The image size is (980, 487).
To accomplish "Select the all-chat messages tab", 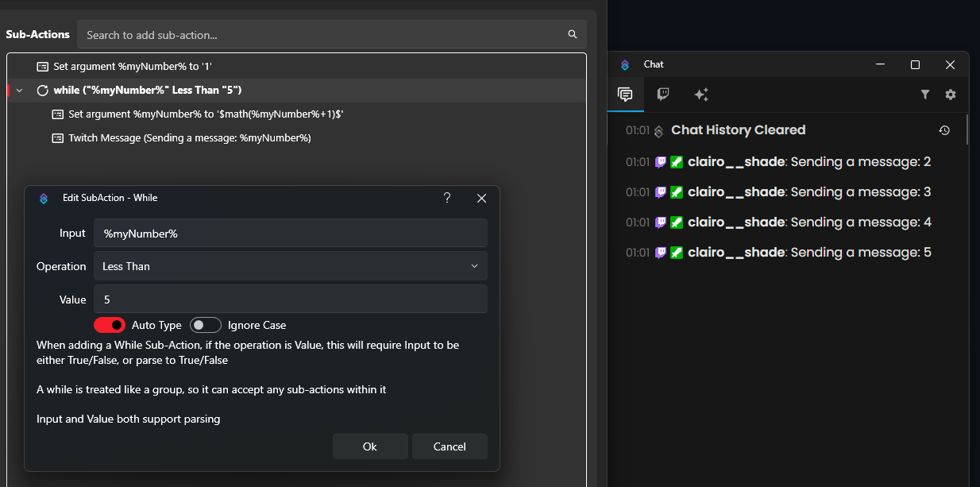I will 625,95.
